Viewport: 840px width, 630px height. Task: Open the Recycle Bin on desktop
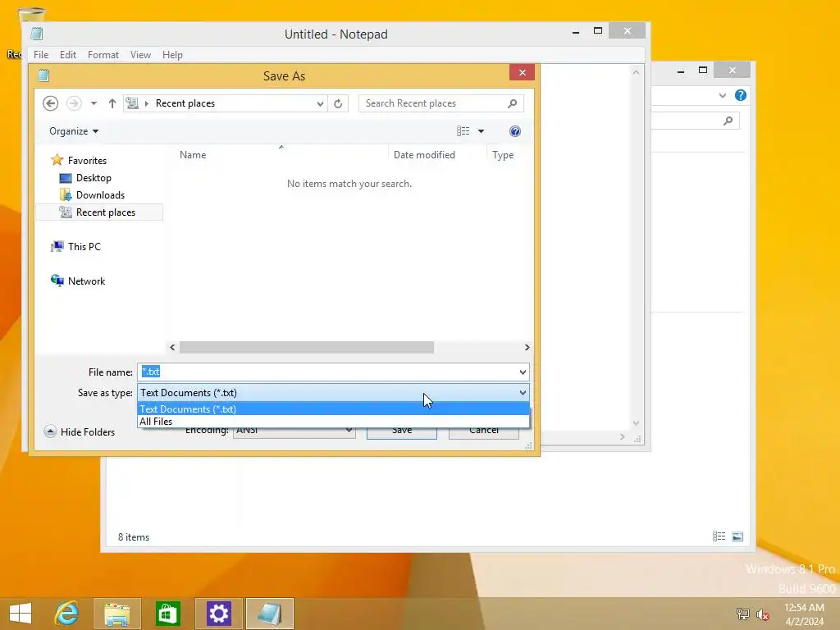30,15
